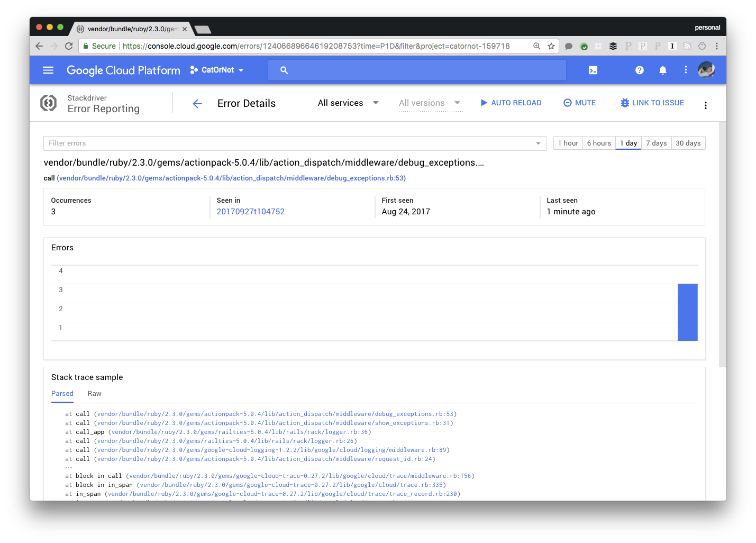Open Chrome's three-dot menu
The width and height of the screenshot is (756, 543).
click(717, 46)
